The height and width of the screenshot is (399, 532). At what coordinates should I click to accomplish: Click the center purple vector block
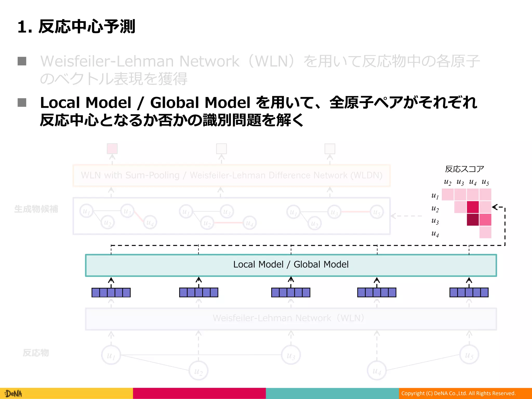point(291,292)
